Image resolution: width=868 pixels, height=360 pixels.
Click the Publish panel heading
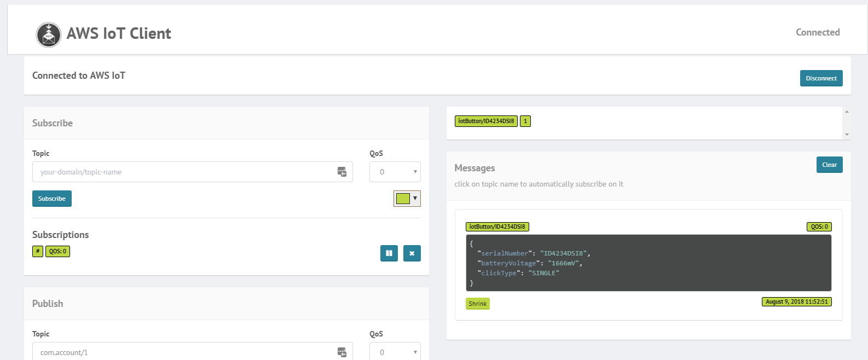tap(48, 304)
